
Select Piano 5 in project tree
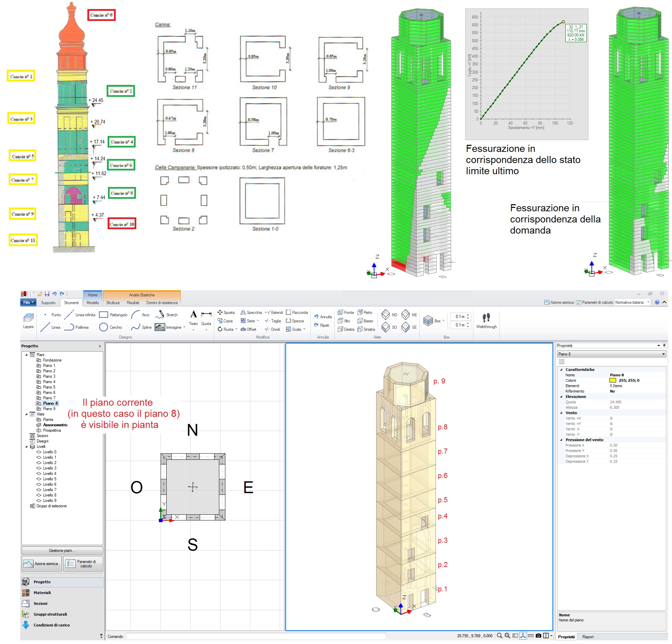(x=49, y=387)
